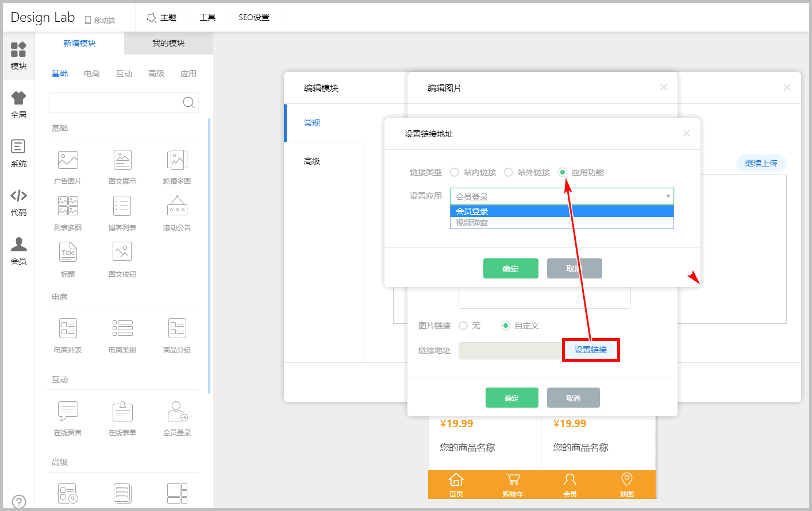Tap the 地图 location icon in preview
812x511 pixels.
pyautogui.click(x=627, y=485)
